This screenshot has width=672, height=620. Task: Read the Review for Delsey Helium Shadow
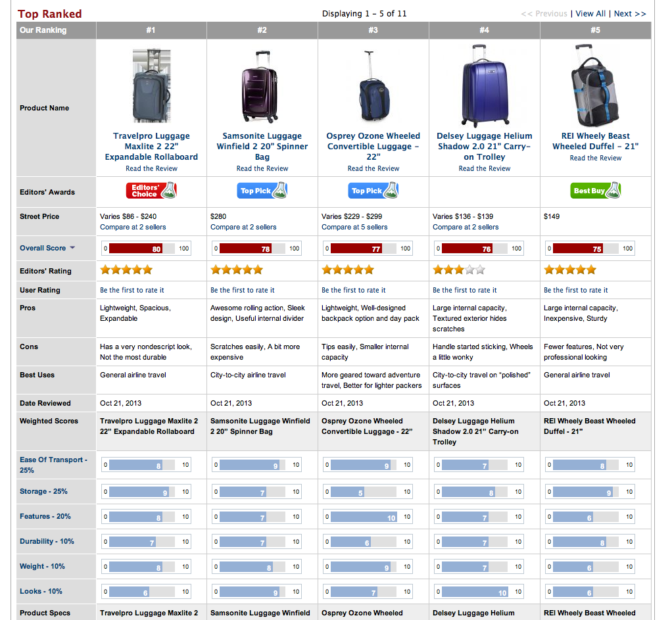[x=485, y=168]
